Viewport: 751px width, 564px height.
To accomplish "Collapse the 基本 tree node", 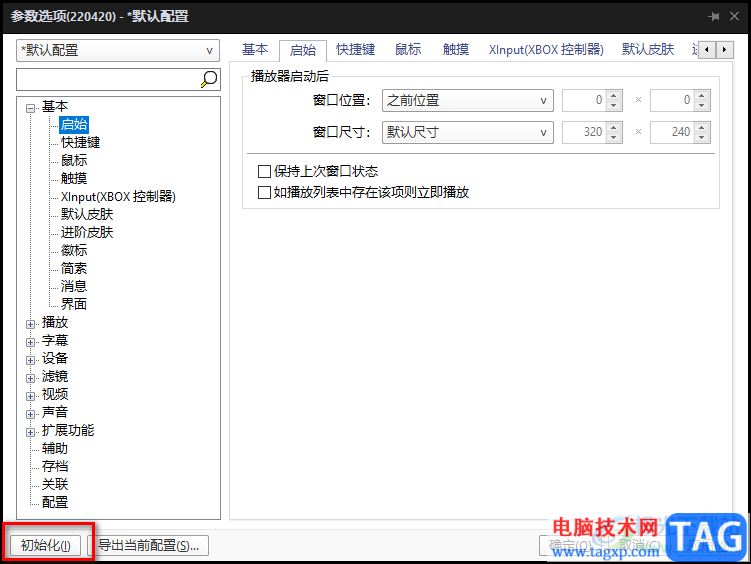I will (x=31, y=108).
